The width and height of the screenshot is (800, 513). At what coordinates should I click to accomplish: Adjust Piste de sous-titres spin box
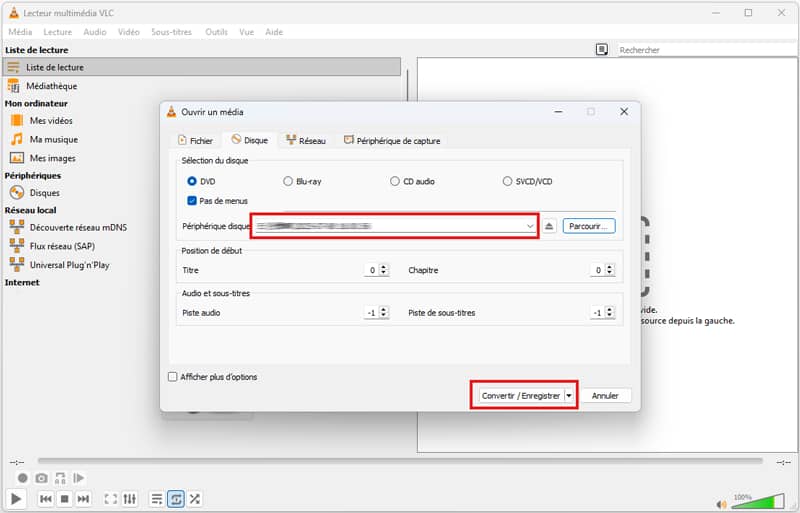coord(603,312)
